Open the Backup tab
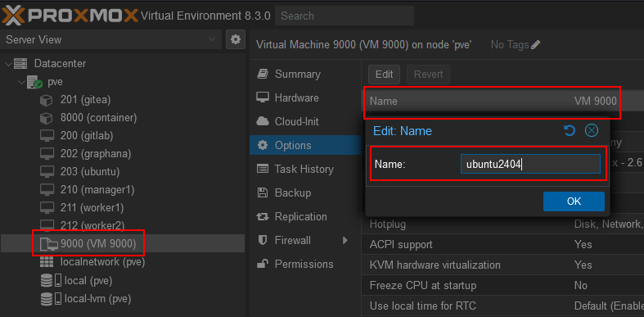644x317 pixels. point(305,192)
